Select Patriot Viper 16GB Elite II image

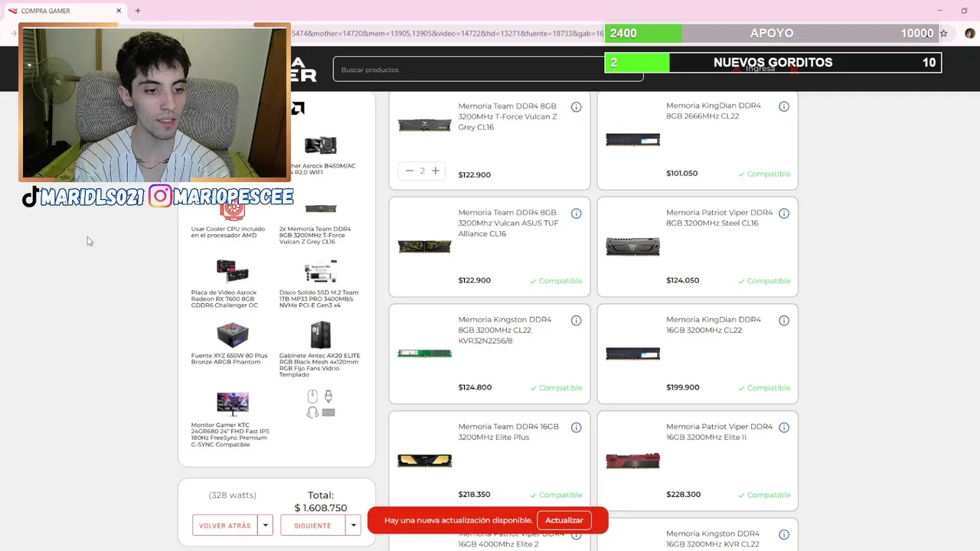click(x=632, y=461)
